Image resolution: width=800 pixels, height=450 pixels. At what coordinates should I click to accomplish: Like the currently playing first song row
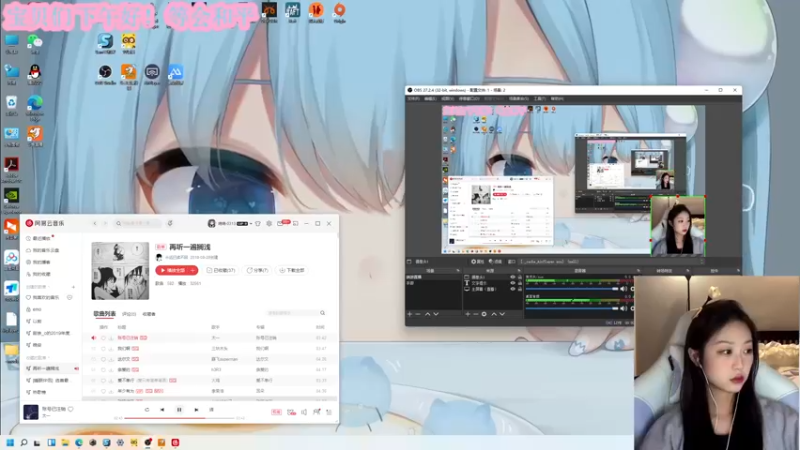pyautogui.click(x=103, y=338)
